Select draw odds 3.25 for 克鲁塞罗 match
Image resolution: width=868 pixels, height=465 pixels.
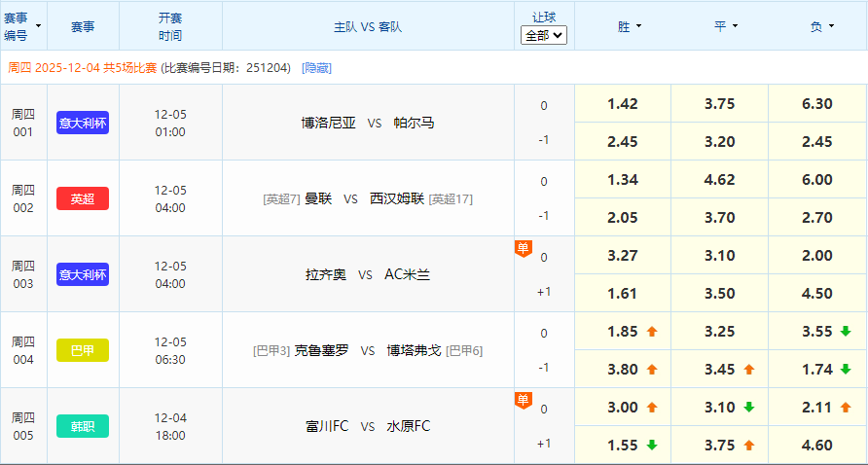pyautogui.click(x=720, y=332)
